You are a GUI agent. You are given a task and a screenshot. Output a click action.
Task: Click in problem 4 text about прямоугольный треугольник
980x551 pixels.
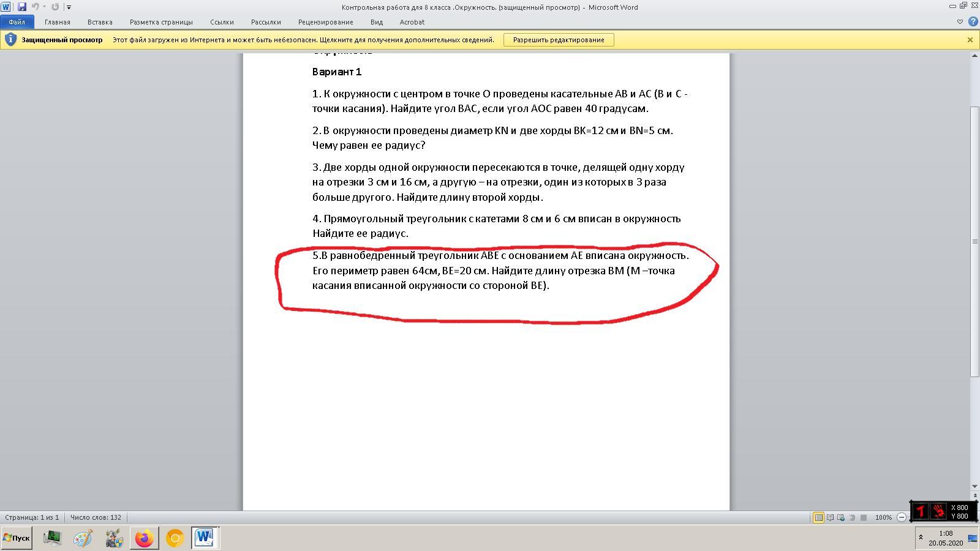[496, 226]
